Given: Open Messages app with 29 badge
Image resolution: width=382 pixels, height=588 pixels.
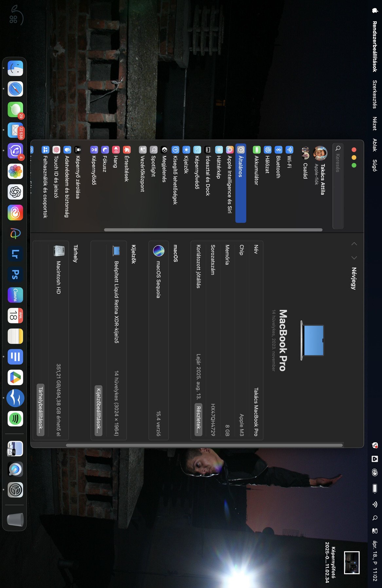Looking at the screenshot, I should [15, 110].
